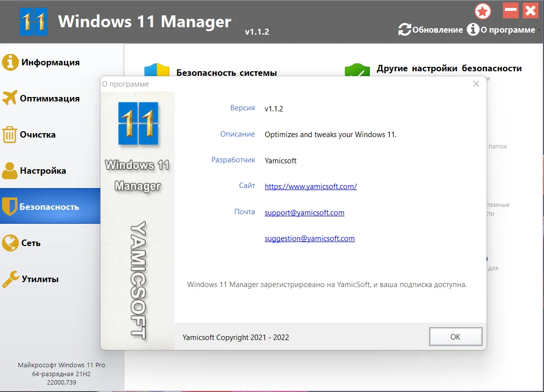
Task: Click the Почта label in the dialog
Action: (244, 212)
